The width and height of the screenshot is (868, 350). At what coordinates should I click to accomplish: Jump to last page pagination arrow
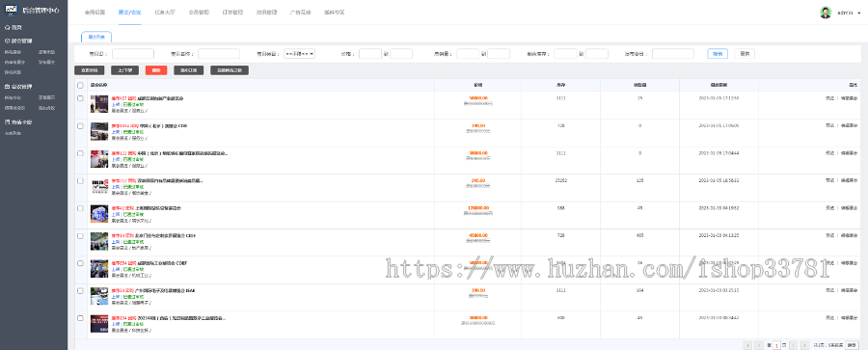(806, 345)
